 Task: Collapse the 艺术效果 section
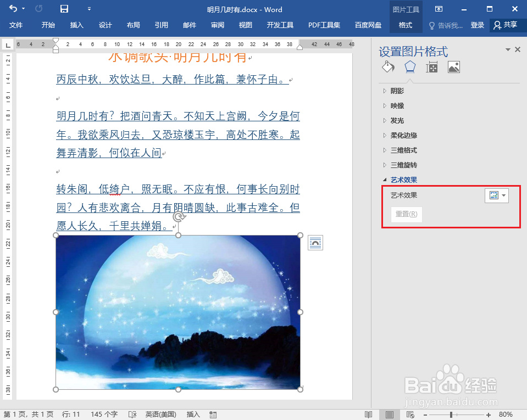coord(400,180)
